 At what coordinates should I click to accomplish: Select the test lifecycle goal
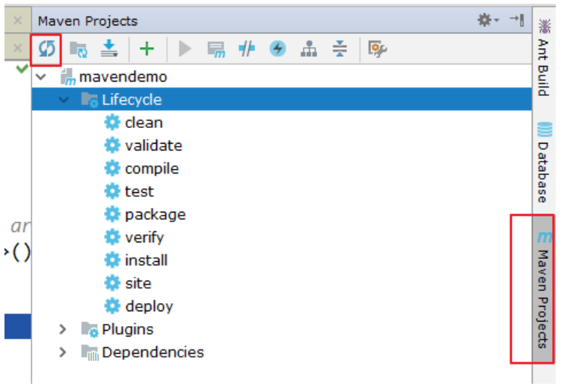139,192
